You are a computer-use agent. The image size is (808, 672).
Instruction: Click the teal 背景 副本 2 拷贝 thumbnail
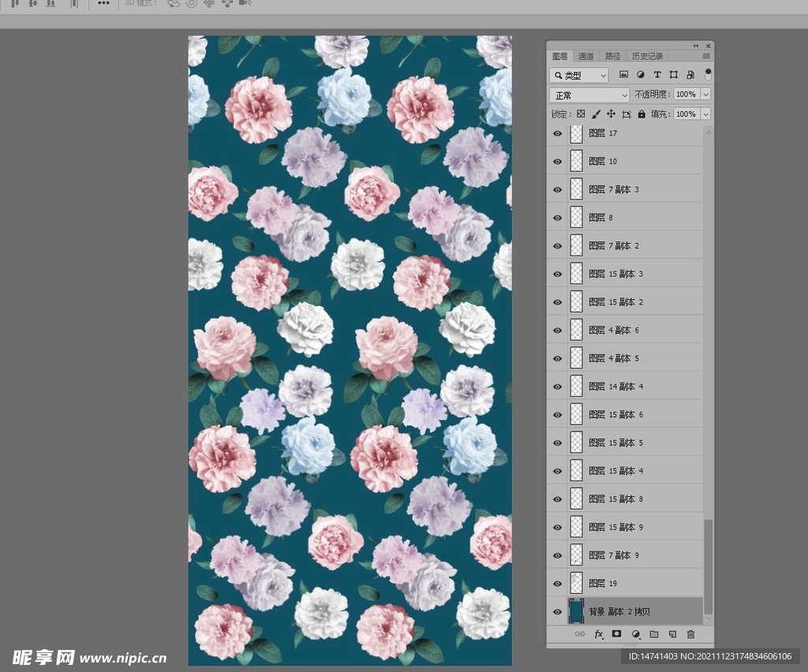click(x=576, y=611)
